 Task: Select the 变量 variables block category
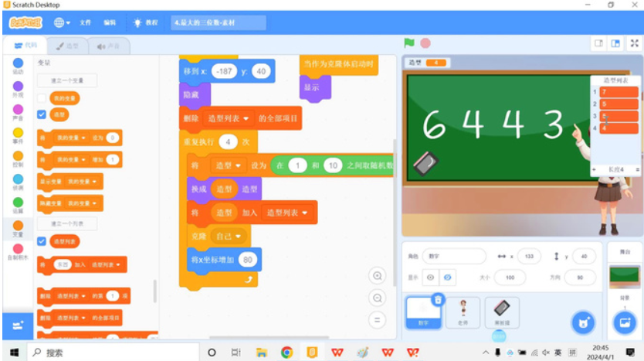tap(18, 229)
